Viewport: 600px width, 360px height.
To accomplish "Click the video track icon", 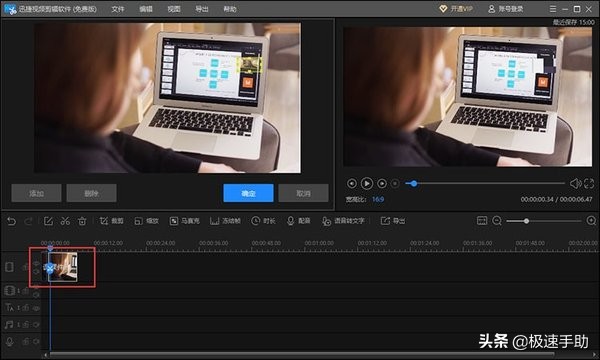I will click(x=10, y=267).
